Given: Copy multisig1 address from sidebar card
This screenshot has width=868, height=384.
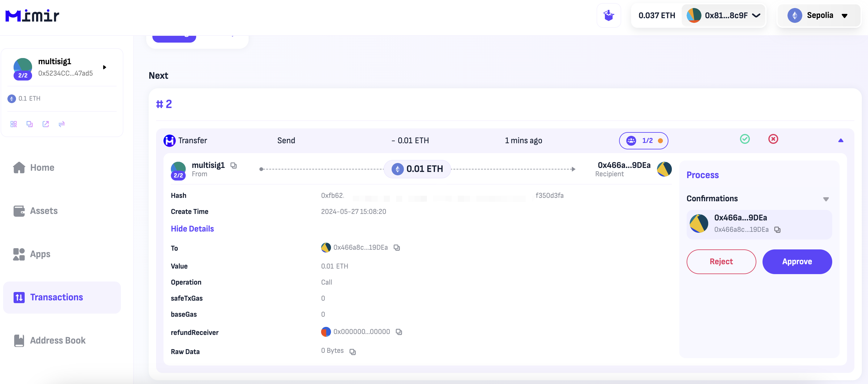Looking at the screenshot, I should coord(30,124).
